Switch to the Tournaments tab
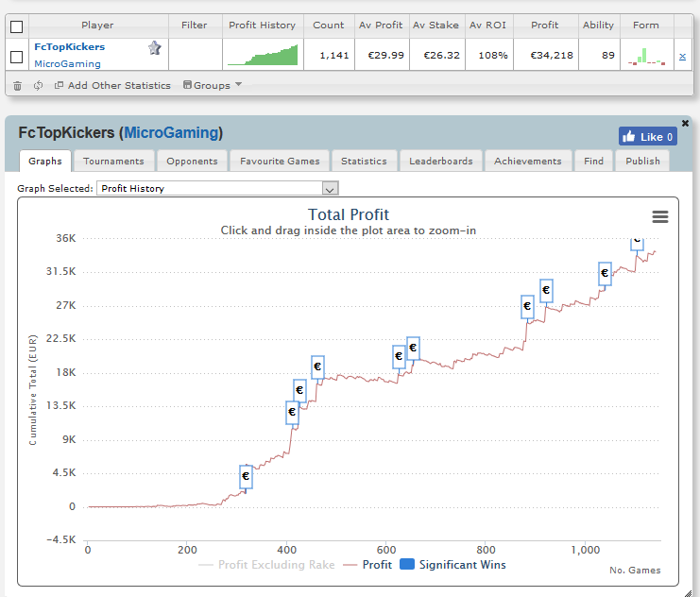Screen dimensions: 700x597 (x=113, y=162)
